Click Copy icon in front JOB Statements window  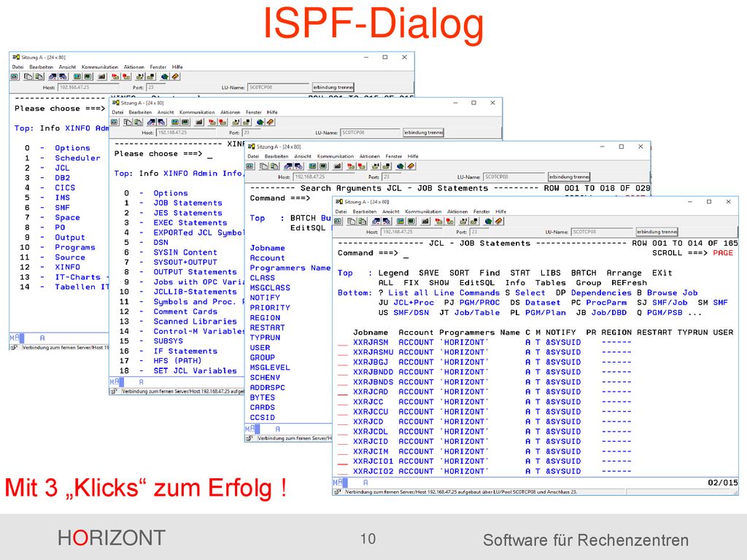click(351, 222)
